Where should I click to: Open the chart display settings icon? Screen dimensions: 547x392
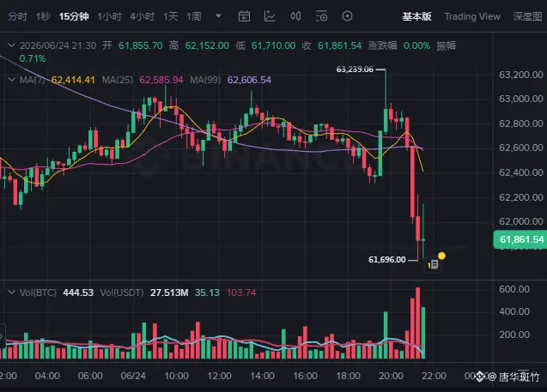tap(321, 16)
